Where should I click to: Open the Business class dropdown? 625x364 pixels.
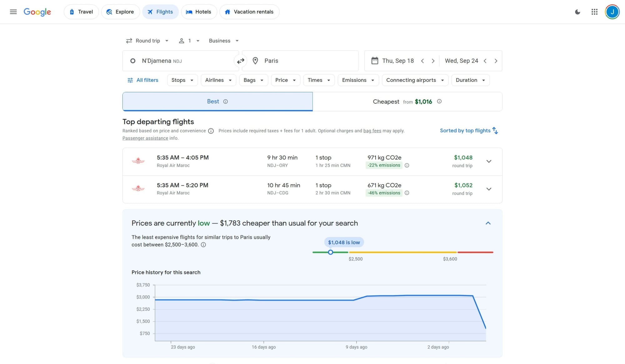pyautogui.click(x=223, y=41)
